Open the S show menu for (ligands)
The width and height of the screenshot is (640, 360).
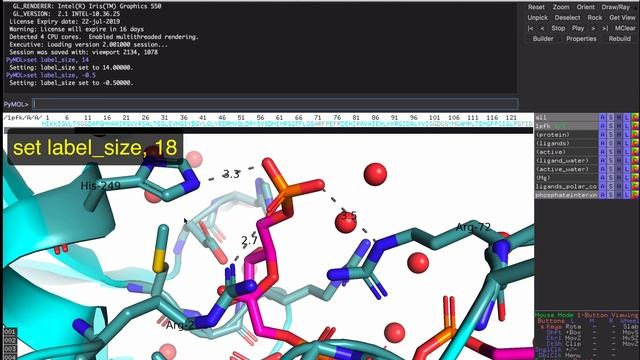click(x=611, y=143)
